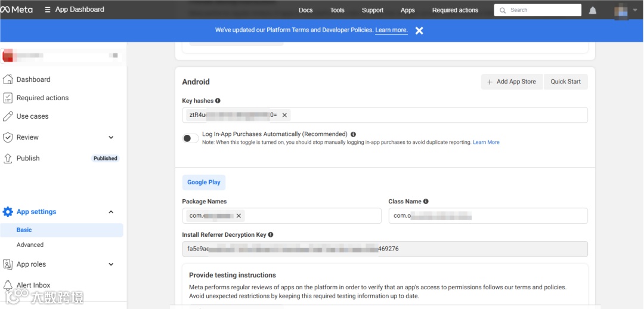Follow the Learn More link under toggle
This screenshot has width=644, height=309.
[487, 142]
